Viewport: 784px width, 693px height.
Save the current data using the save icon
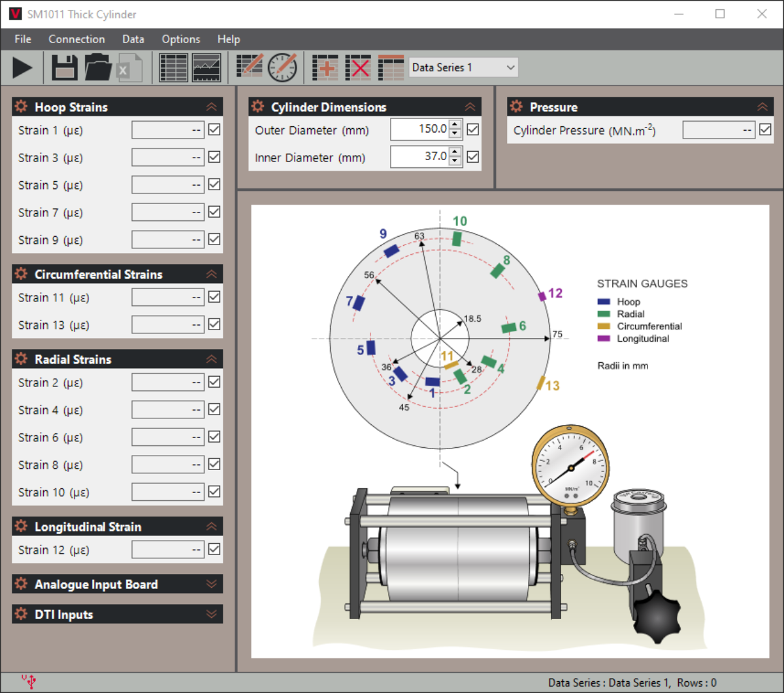(64, 67)
